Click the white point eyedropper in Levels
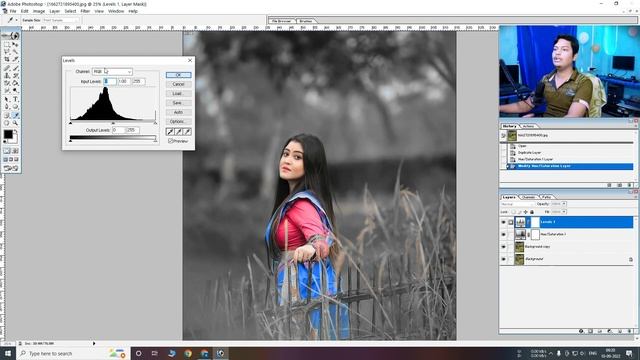Viewport: 640px width, 360px height. pyautogui.click(x=187, y=131)
